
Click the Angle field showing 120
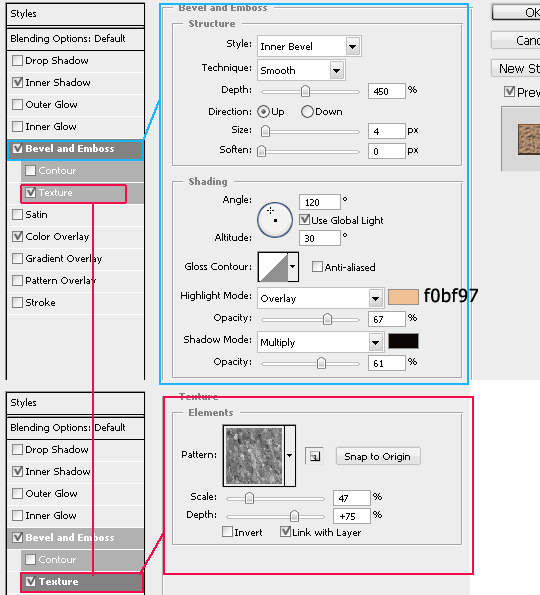coord(320,202)
